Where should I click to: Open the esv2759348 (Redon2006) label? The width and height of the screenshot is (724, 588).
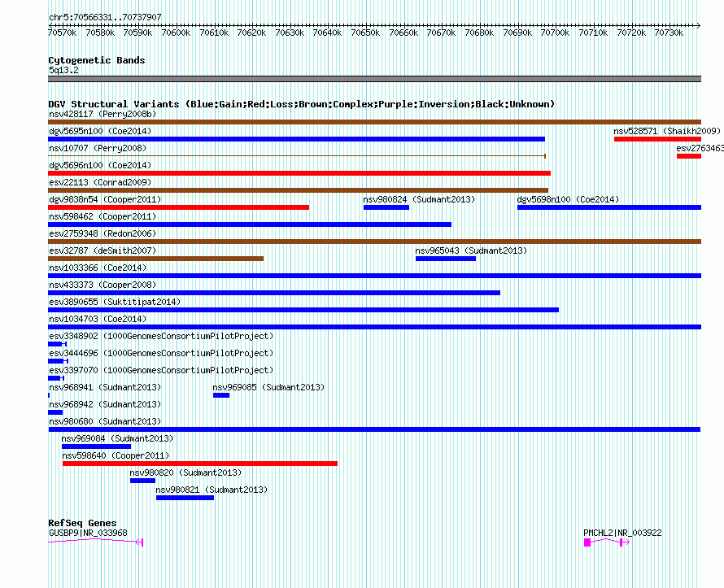click(x=102, y=233)
